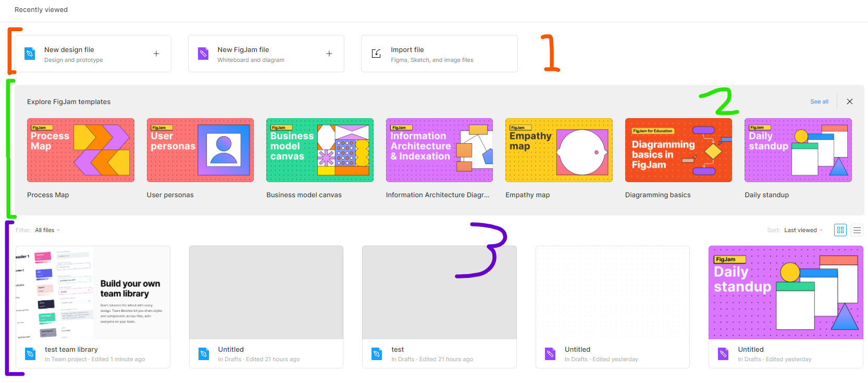Click design file icon beside test file
The image size is (868, 383).
377,354
